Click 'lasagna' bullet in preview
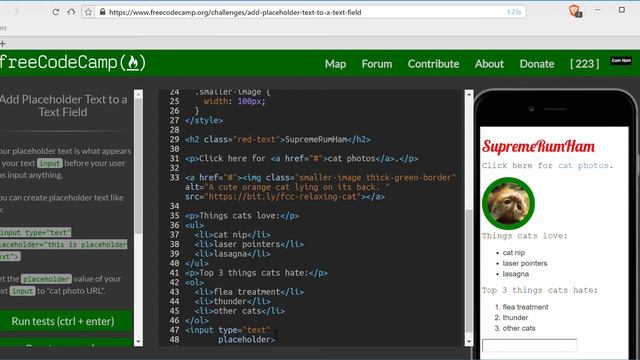Screen dimensions: 640x360 (516, 274)
